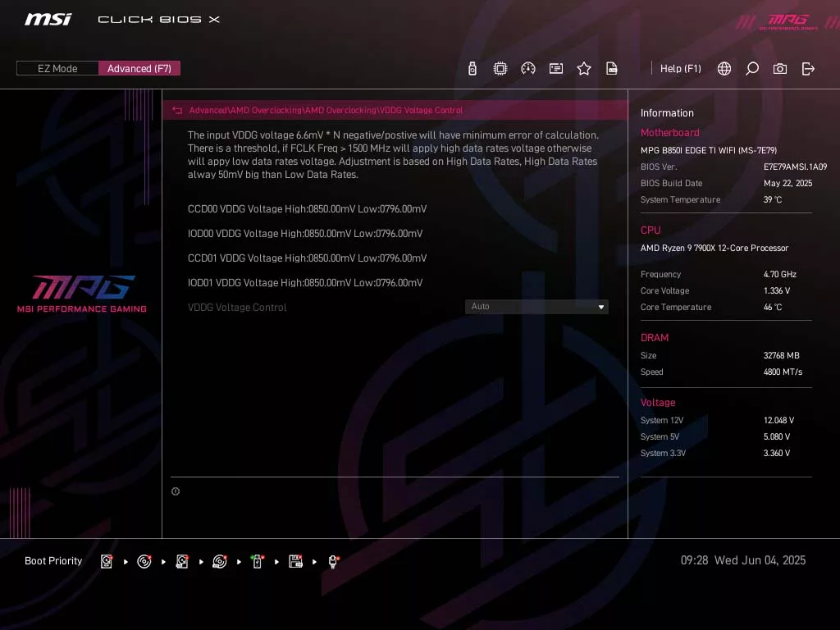840x630 pixels.
Task: Open search with the magnifier icon
Action: pos(752,69)
